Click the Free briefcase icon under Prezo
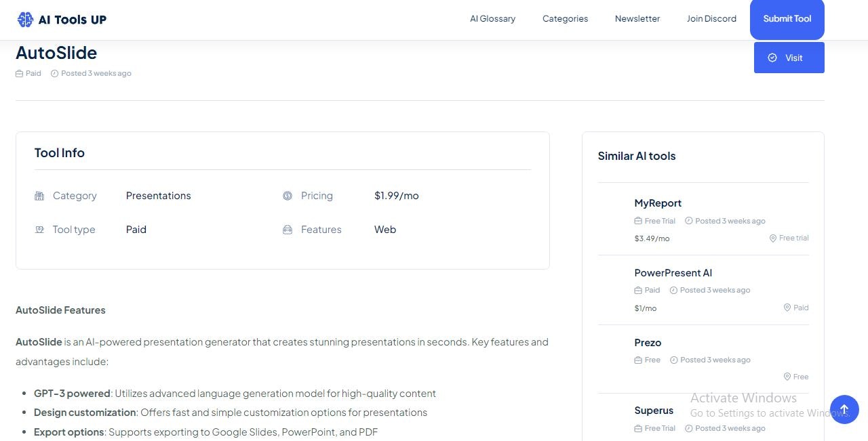The width and height of the screenshot is (868, 441). (x=638, y=360)
